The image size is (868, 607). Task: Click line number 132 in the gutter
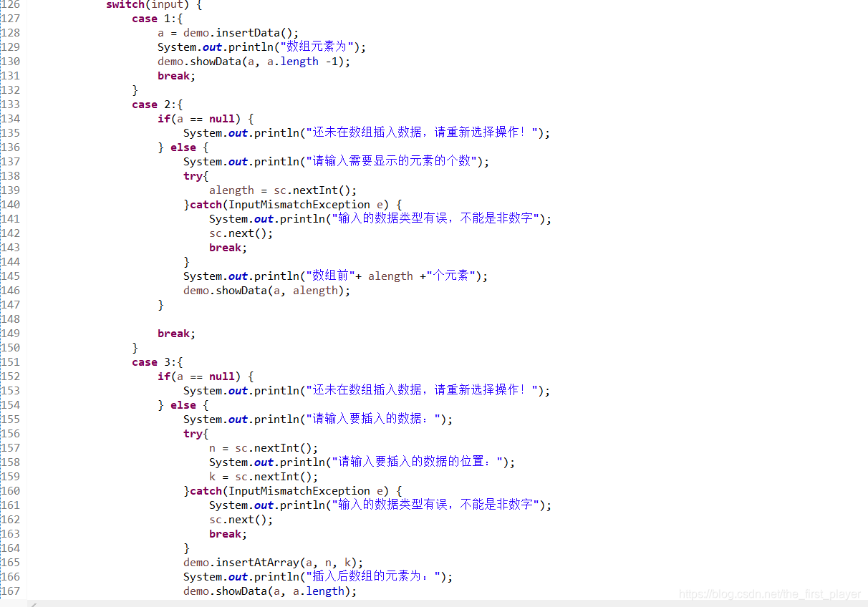pyautogui.click(x=11, y=90)
